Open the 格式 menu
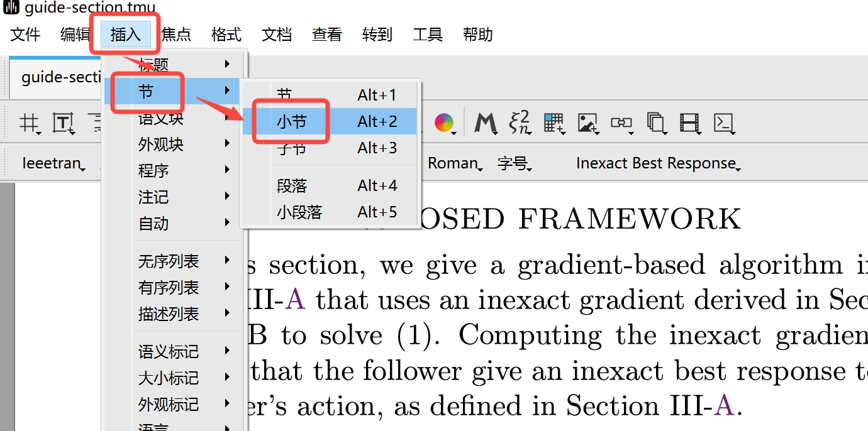This screenshot has width=868, height=431. 226,34
